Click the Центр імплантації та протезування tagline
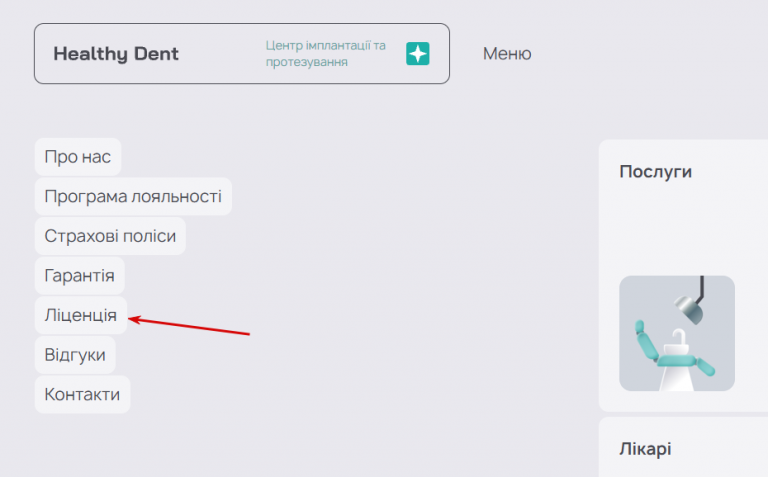 click(326, 53)
